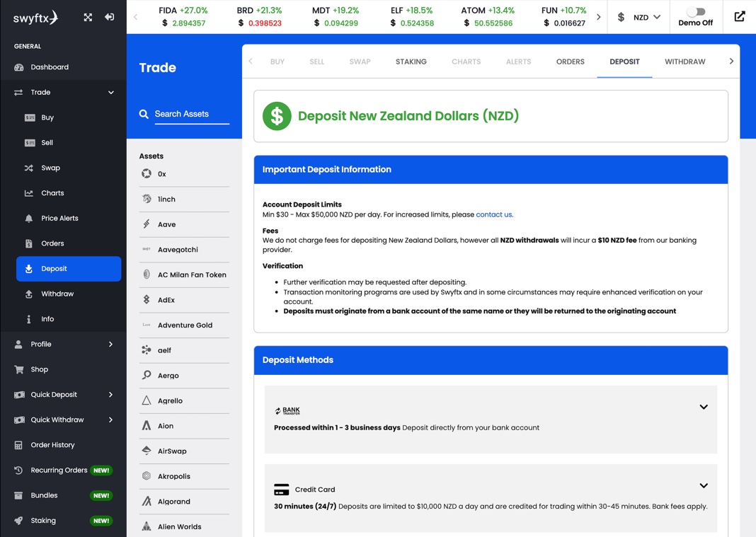Open Info in the sidebar
Image resolution: width=756 pixels, height=537 pixels.
point(69,319)
